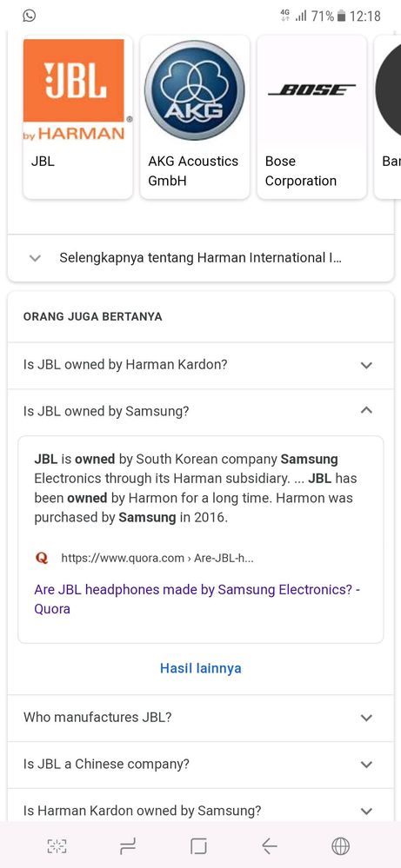Tap the recent apps navigation icon
Screen dimensions: 401x868
coord(128,846)
